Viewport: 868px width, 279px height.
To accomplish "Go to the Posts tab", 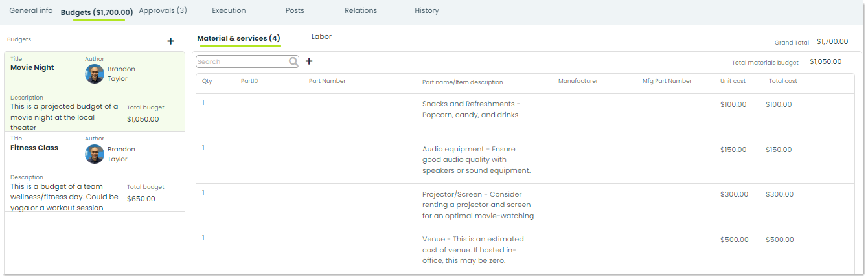I will (x=295, y=10).
